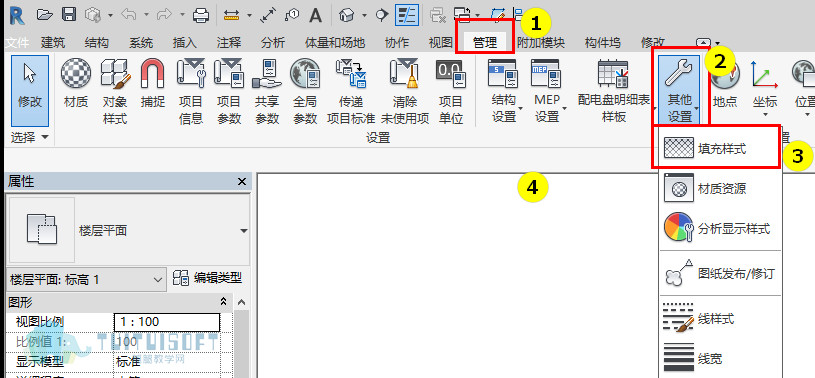The height and width of the screenshot is (378, 815).
Task: Expand the 选择 panel dropdown
Action: 30,137
